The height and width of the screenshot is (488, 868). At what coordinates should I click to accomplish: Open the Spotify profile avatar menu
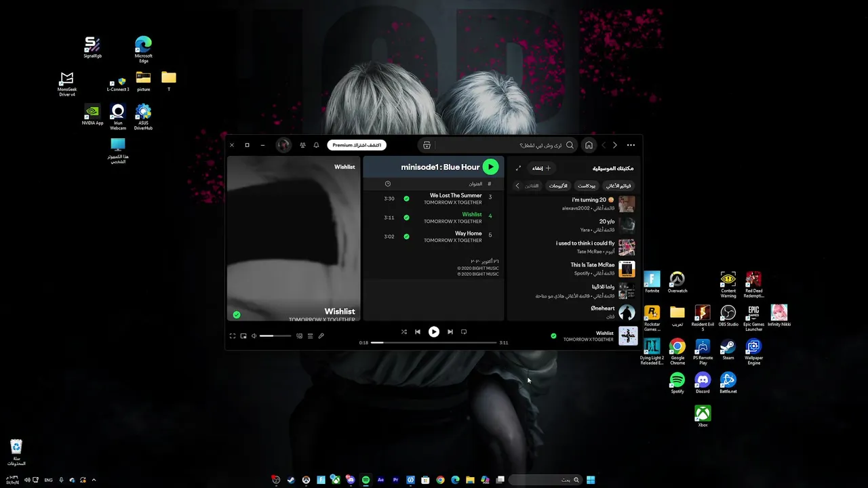tap(284, 145)
